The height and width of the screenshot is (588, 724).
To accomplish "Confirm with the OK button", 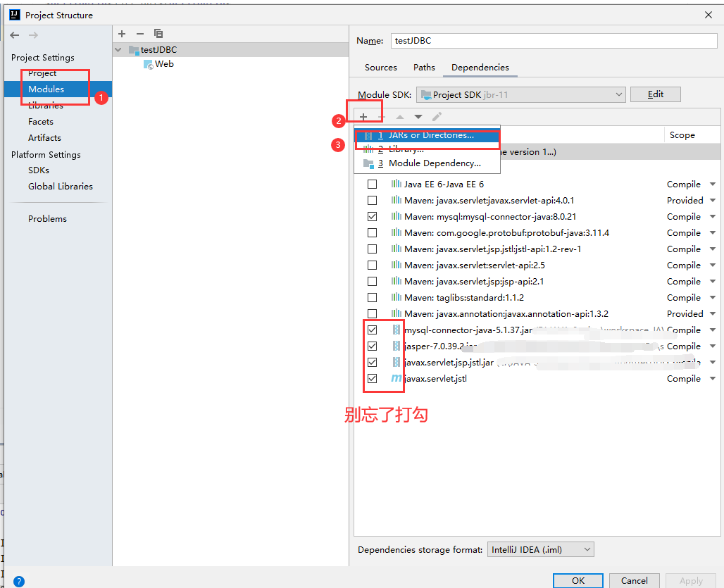I will pos(578,581).
